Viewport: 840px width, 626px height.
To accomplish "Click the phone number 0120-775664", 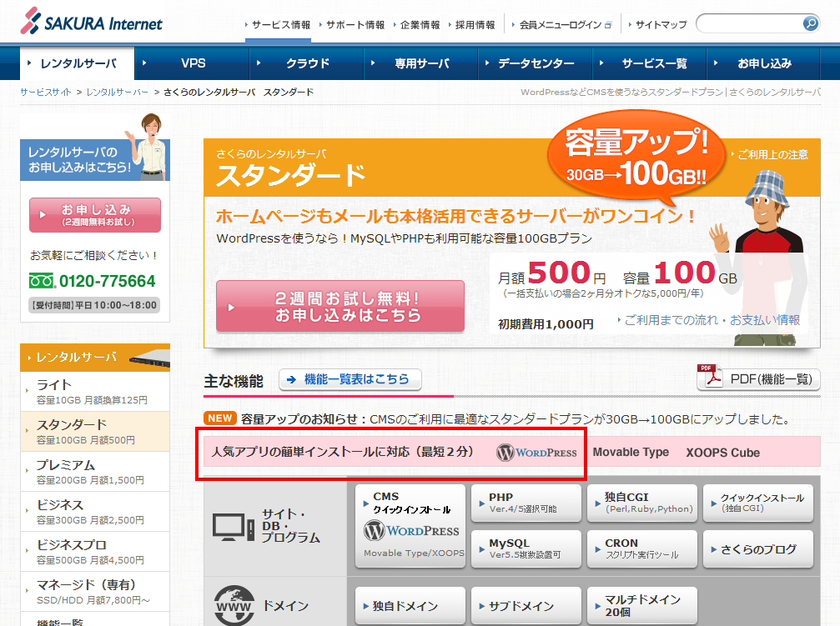I will pyautogui.click(x=107, y=281).
